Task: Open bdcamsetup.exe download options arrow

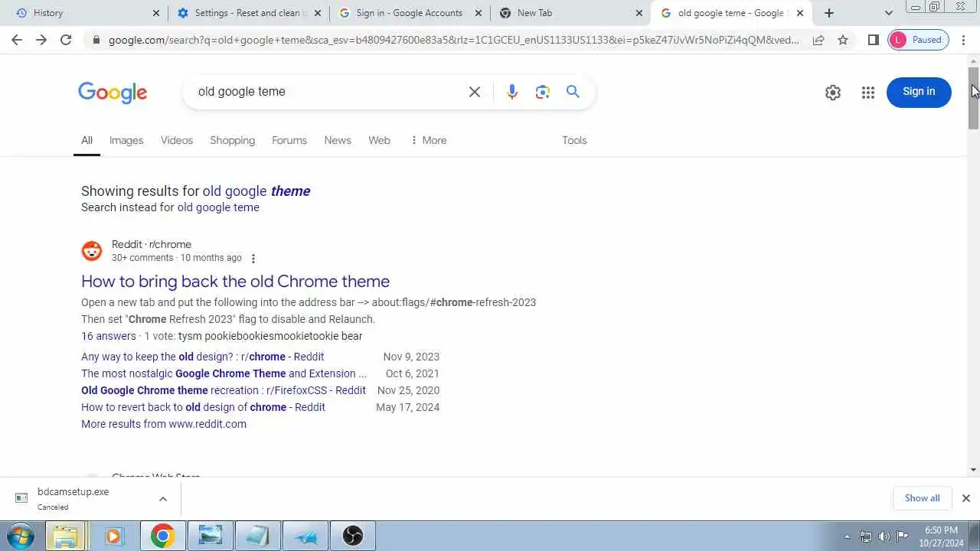Action: (x=163, y=499)
